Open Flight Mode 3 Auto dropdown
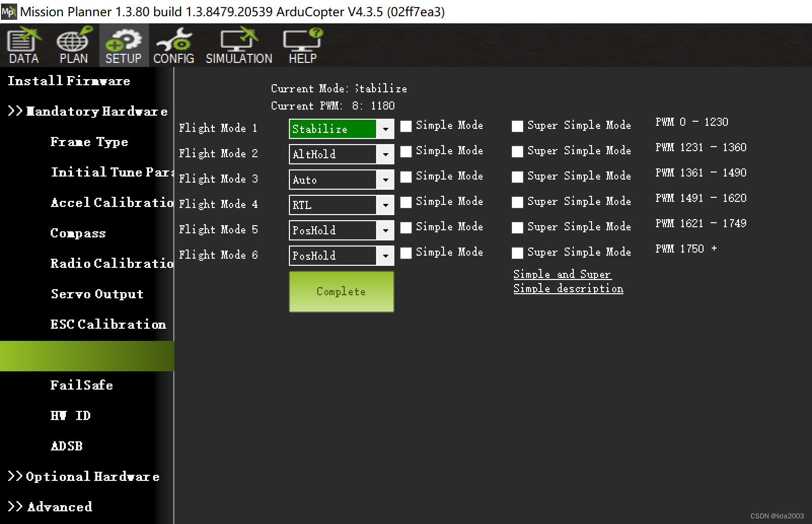Image resolution: width=812 pixels, height=524 pixels. point(342,180)
